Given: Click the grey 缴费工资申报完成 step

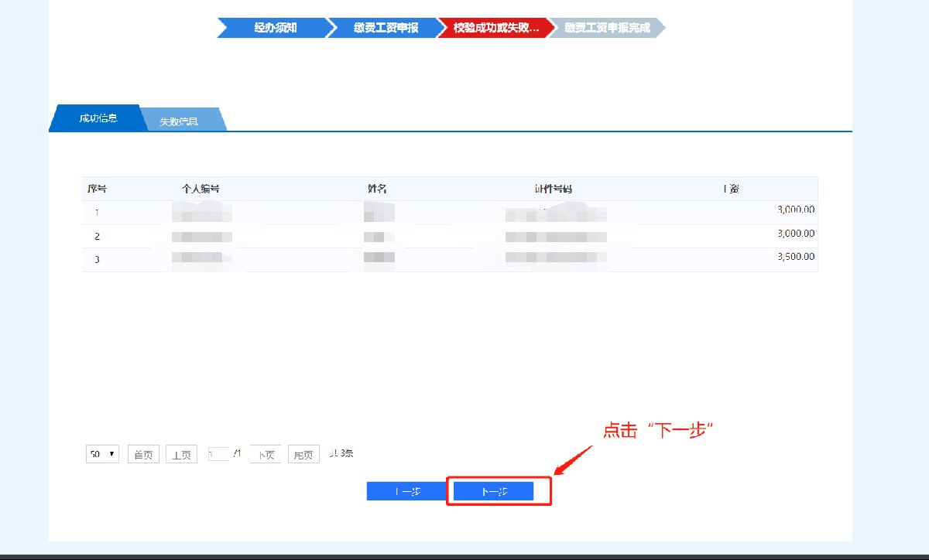Looking at the screenshot, I should tap(606, 28).
